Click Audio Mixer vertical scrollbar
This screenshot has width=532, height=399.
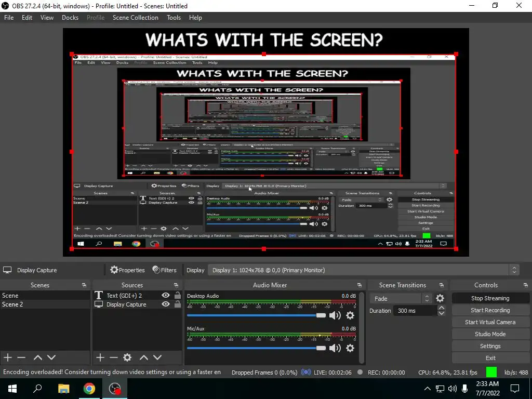362,327
